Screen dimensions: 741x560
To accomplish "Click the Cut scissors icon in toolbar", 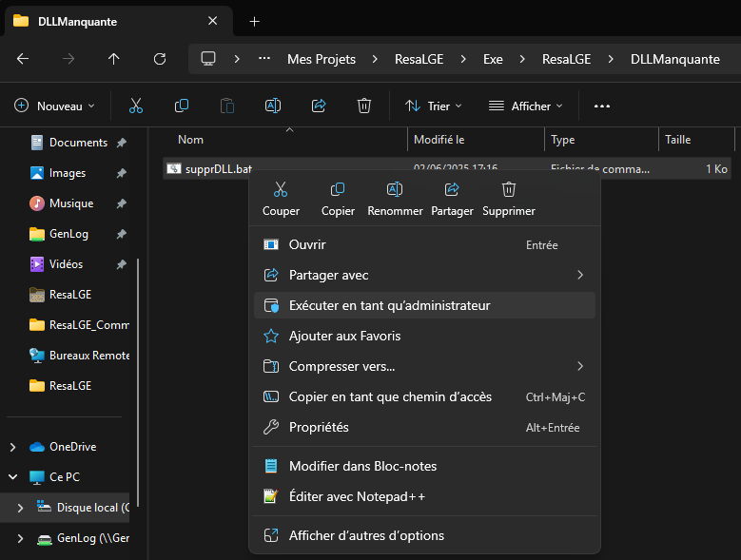I will tap(136, 106).
